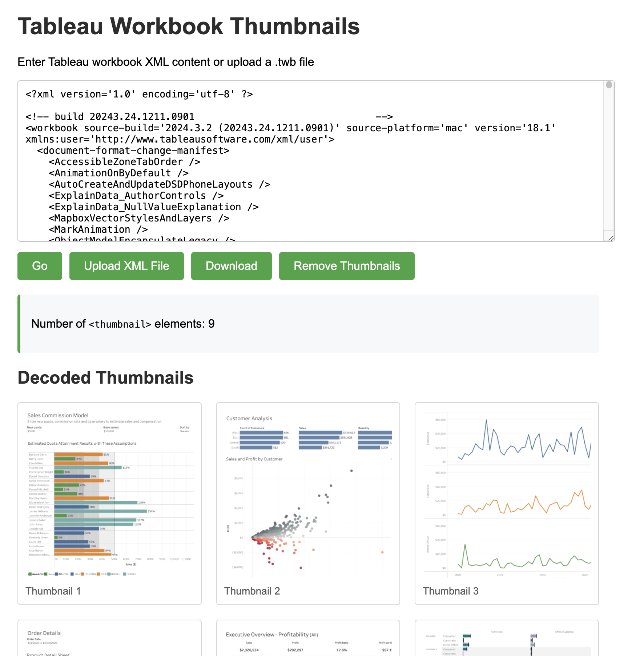This screenshot has width=644, height=656.
Task: Click the textarea vertical scrollbar thumb
Action: click(x=609, y=85)
